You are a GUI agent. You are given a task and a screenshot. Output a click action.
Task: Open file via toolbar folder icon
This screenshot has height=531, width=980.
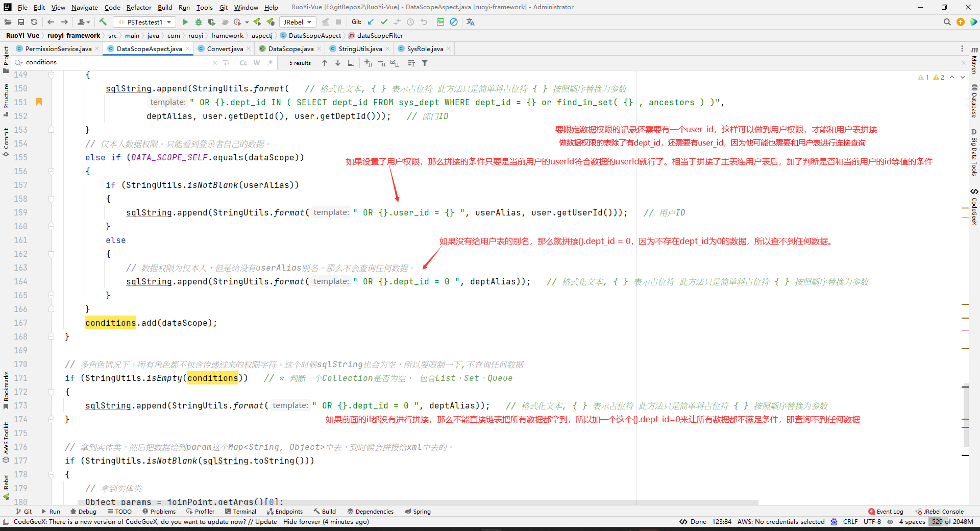(x=8, y=22)
